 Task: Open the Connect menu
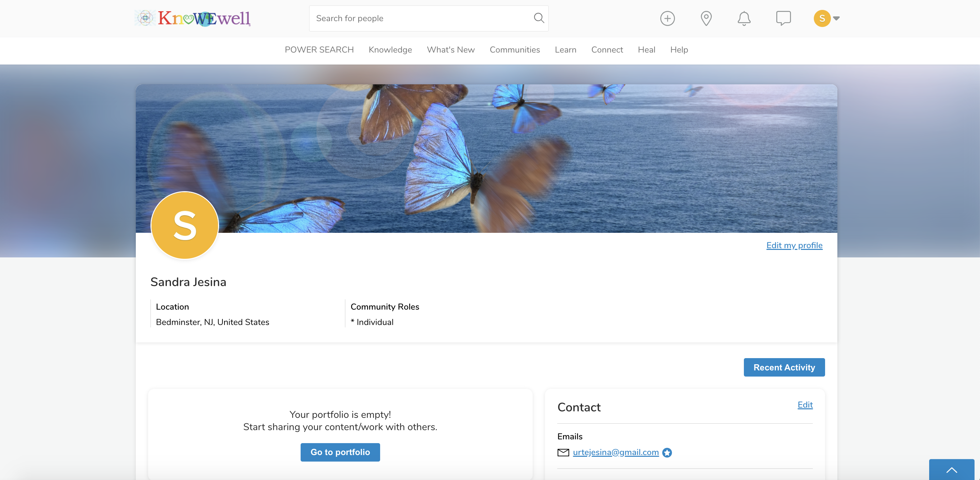click(x=607, y=50)
